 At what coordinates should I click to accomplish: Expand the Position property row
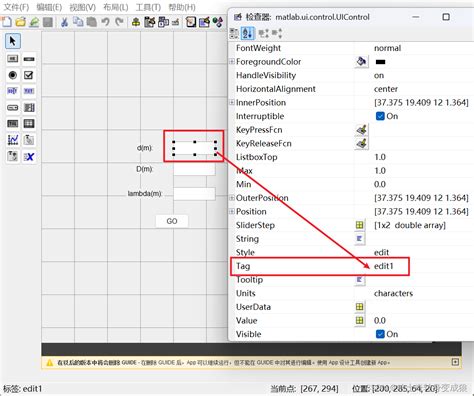click(232, 211)
